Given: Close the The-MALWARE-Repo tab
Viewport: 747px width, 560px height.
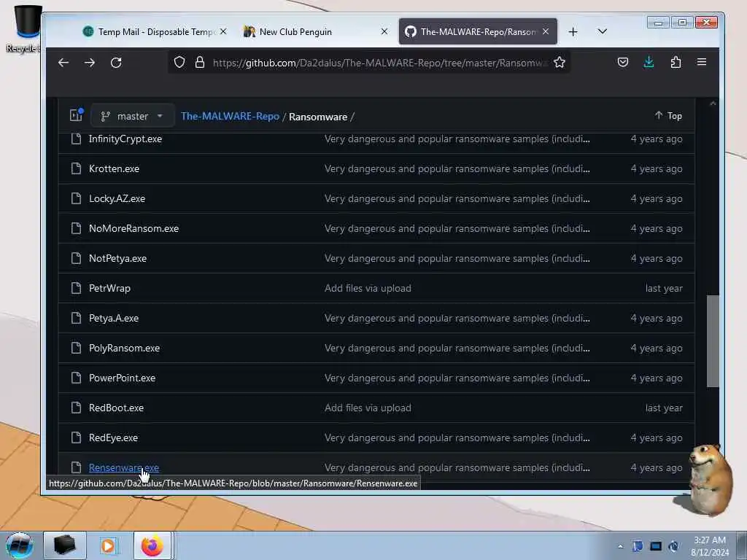Looking at the screenshot, I should pos(546,31).
